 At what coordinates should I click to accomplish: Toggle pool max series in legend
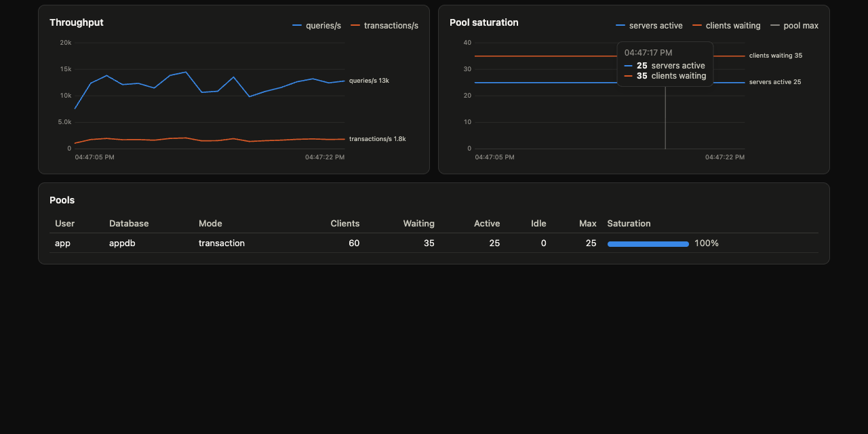click(794, 26)
